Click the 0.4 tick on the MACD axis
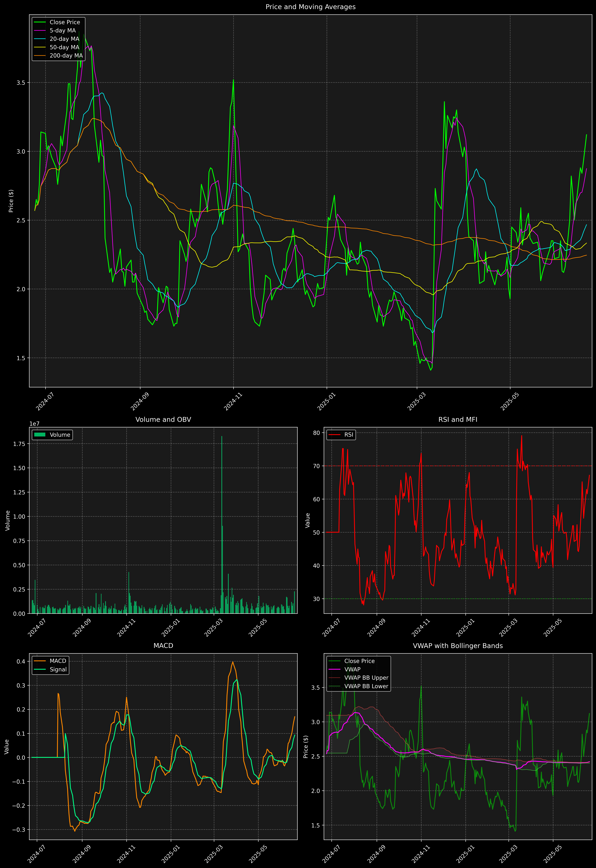The width and height of the screenshot is (596, 868). 21,662
